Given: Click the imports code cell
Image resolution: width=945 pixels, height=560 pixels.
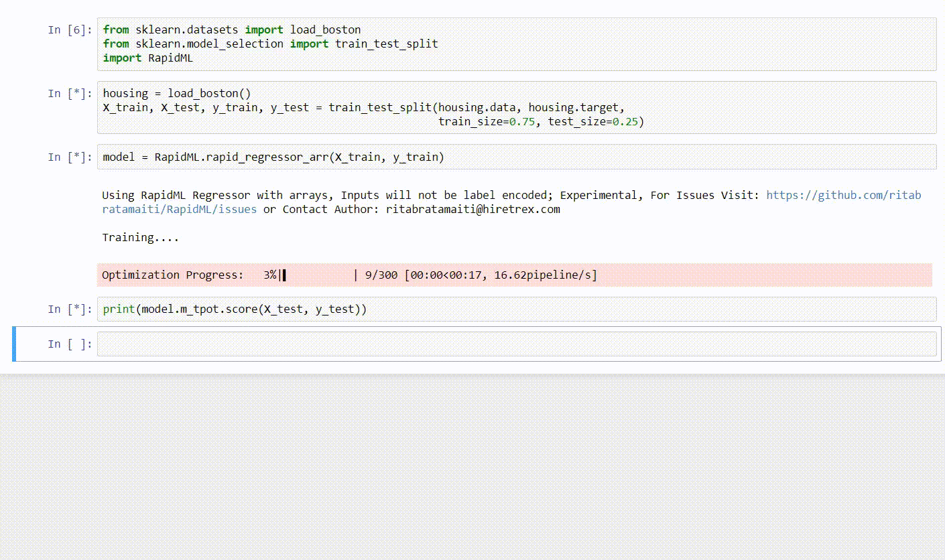Looking at the screenshot, I should 517,44.
